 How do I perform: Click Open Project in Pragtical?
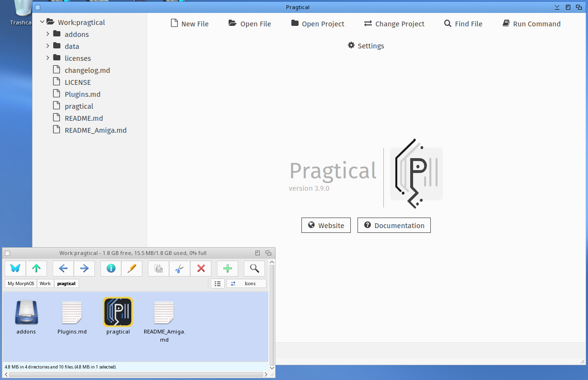(318, 24)
